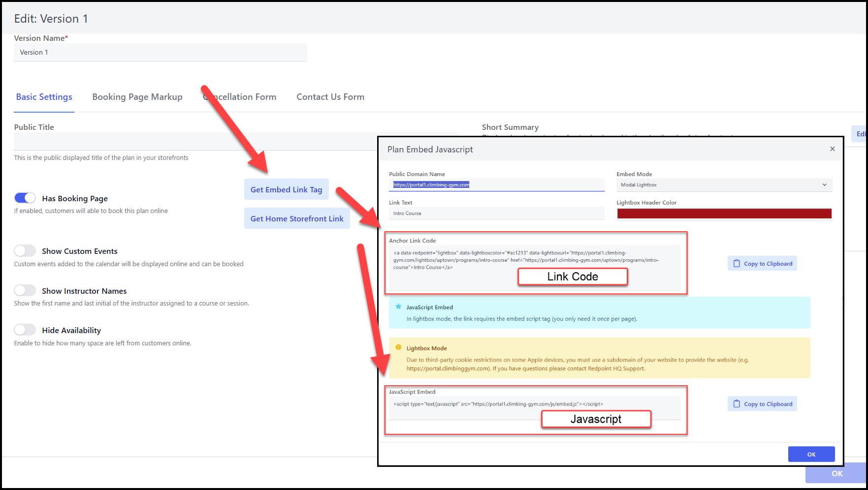Enable the Show Custom Events toggle
The width and height of the screenshot is (868, 490).
click(x=25, y=251)
